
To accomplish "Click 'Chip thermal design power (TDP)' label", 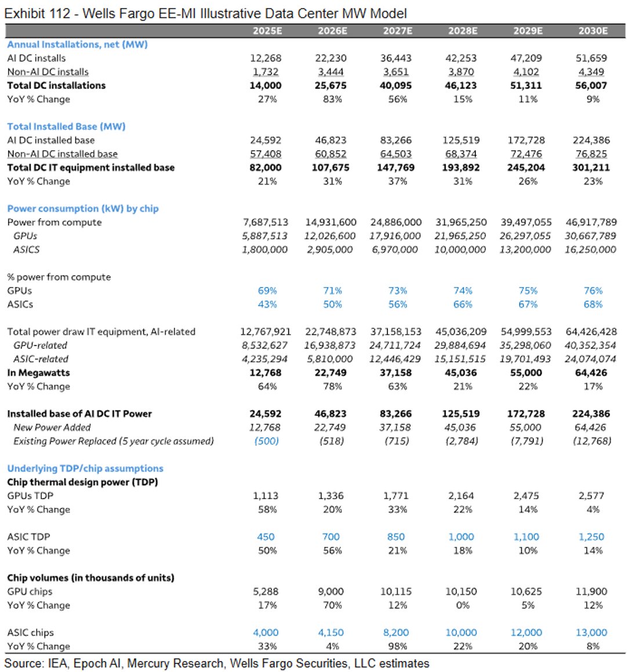I will pyautogui.click(x=82, y=482).
